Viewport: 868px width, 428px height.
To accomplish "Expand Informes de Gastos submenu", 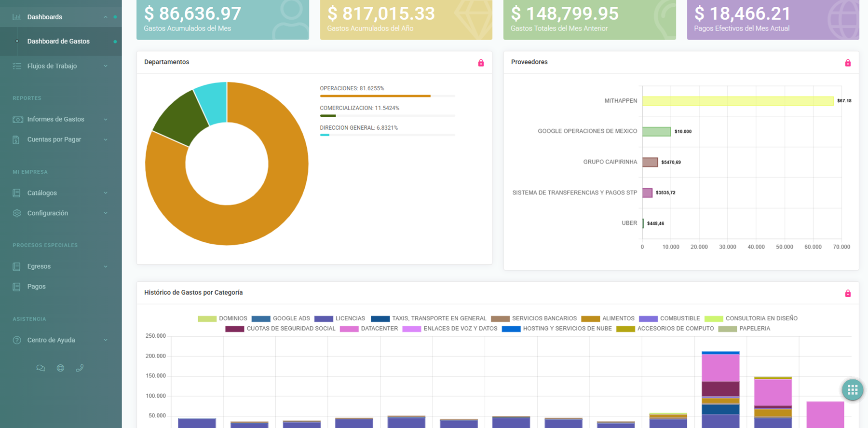I will click(55, 119).
